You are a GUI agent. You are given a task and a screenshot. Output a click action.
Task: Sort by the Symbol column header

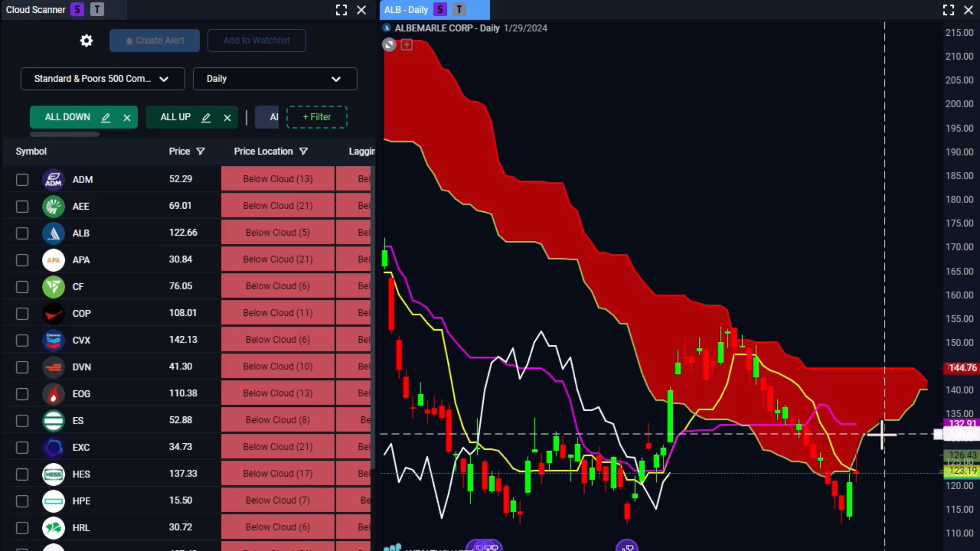click(31, 152)
